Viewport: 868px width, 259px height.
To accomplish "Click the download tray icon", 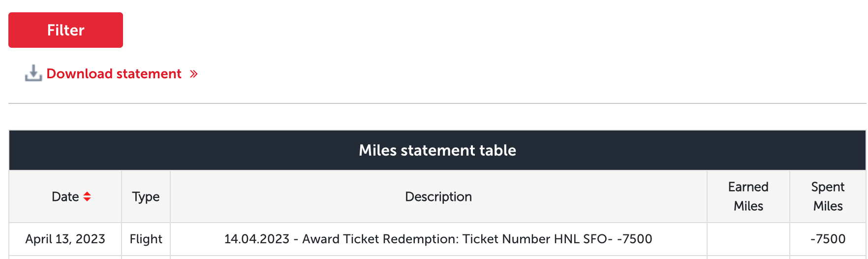I will click(x=33, y=73).
